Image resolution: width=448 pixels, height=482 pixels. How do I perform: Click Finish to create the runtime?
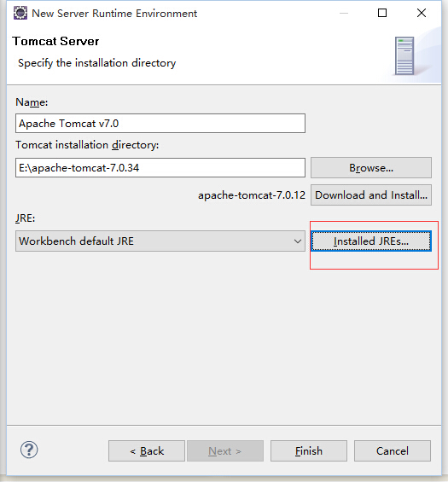click(309, 451)
